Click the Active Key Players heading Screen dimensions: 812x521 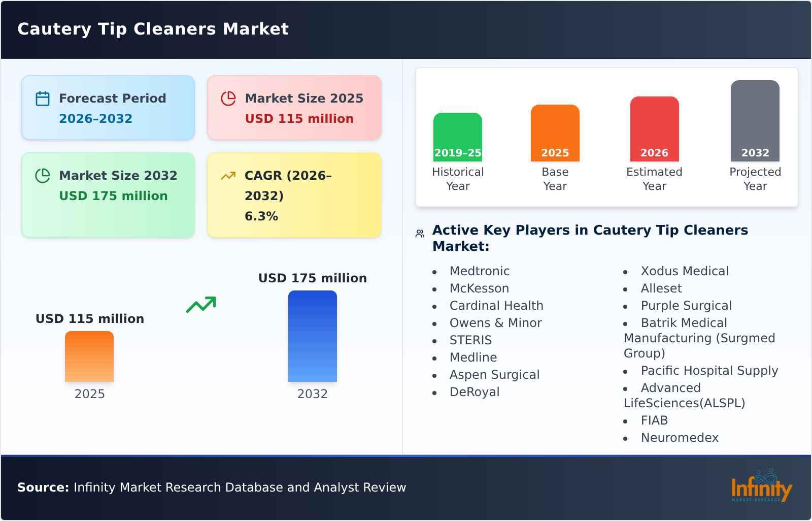pyautogui.click(x=590, y=238)
